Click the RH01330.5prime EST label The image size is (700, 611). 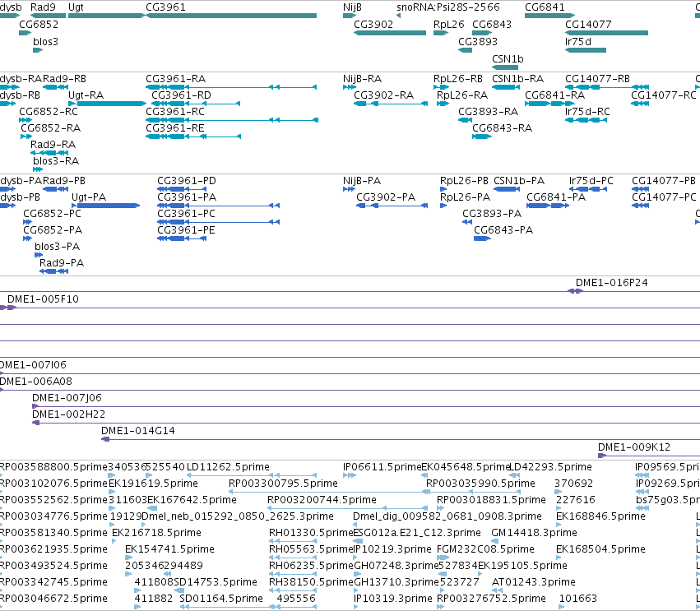click(x=311, y=533)
